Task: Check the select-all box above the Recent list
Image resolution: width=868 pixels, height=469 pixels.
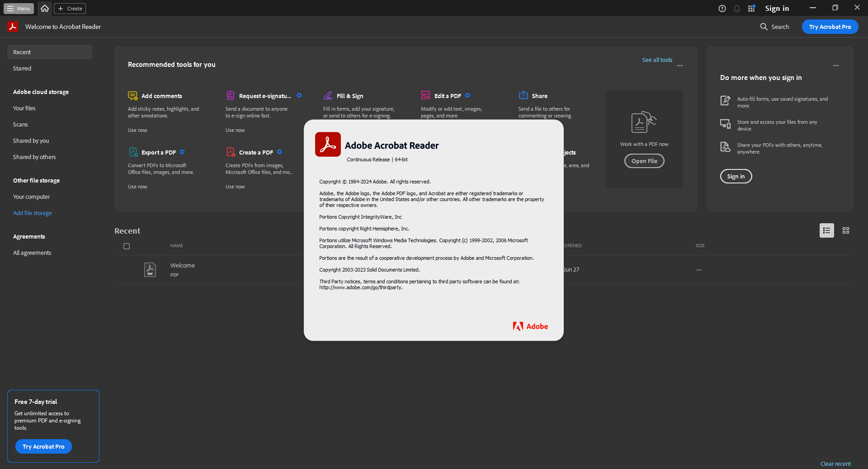Action: click(x=126, y=246)
